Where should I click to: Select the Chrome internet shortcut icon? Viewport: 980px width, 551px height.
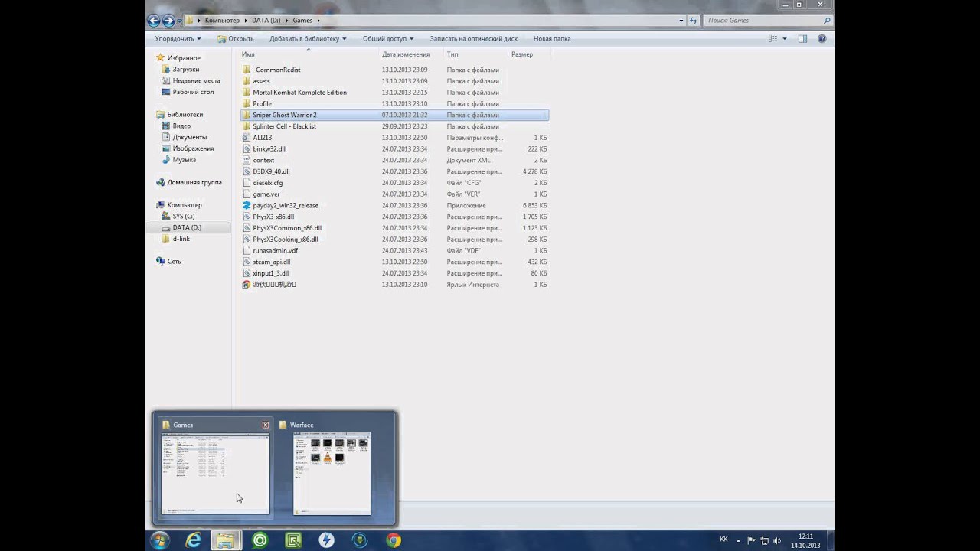click(x=247, y=285)
